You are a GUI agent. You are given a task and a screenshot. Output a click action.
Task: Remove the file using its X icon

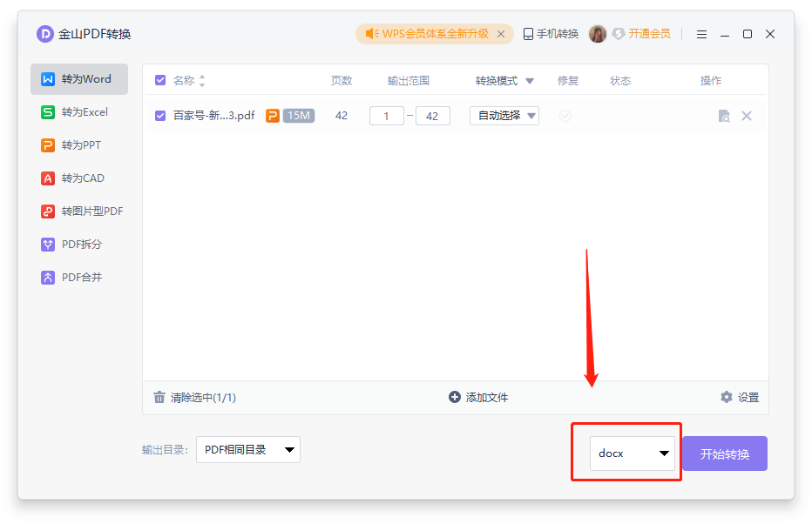click(747, 116)
